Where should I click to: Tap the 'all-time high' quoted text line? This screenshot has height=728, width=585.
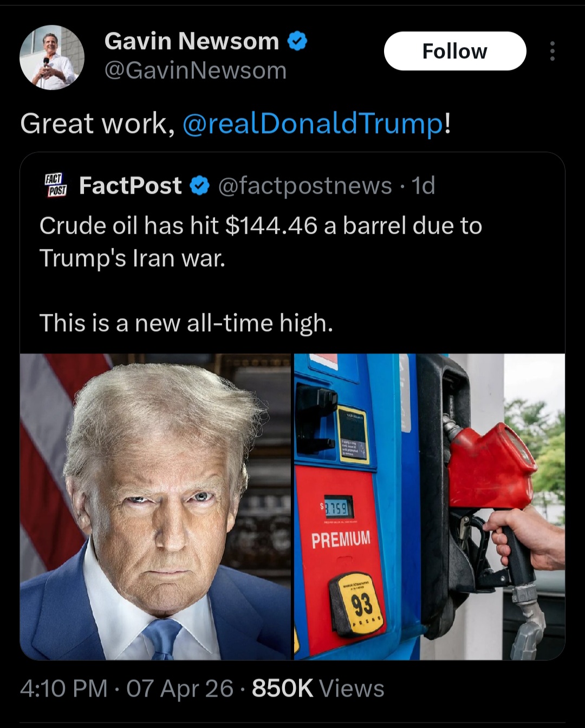tap(186, 323)
